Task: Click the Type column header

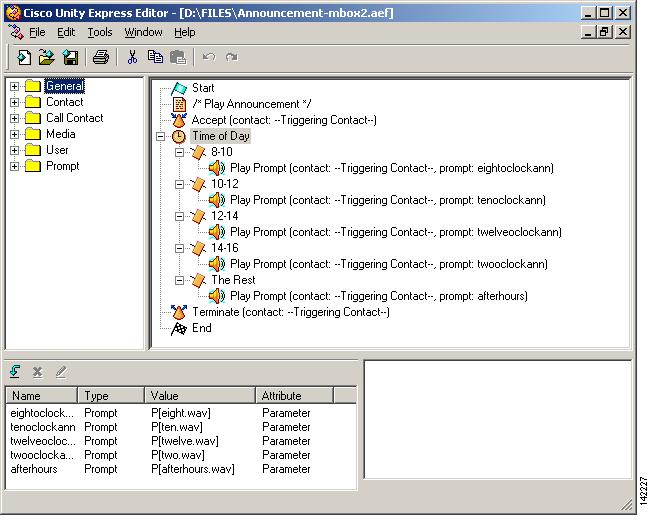Action: click(111, 395)
